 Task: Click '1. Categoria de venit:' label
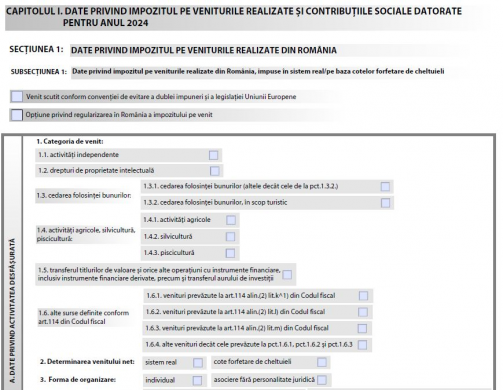tap(70, 141)
